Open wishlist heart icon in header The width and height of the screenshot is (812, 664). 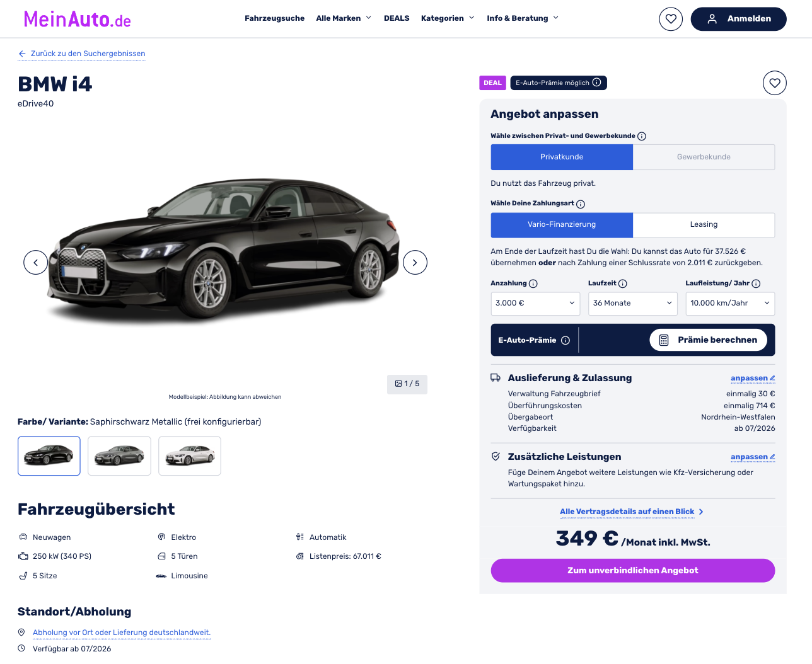671,19
